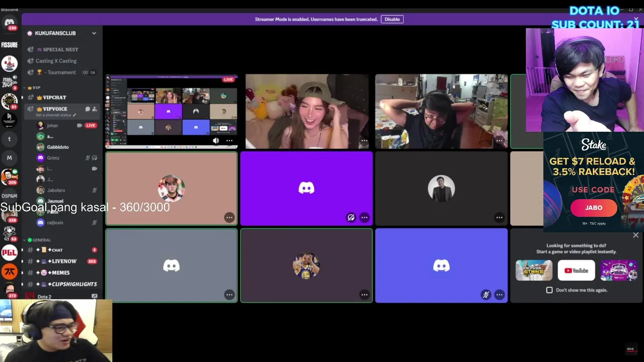644x362 pixels.
Task: Expand arrow left of CLIPSHIGHLIGHTS channel
Action: point(22,284)
